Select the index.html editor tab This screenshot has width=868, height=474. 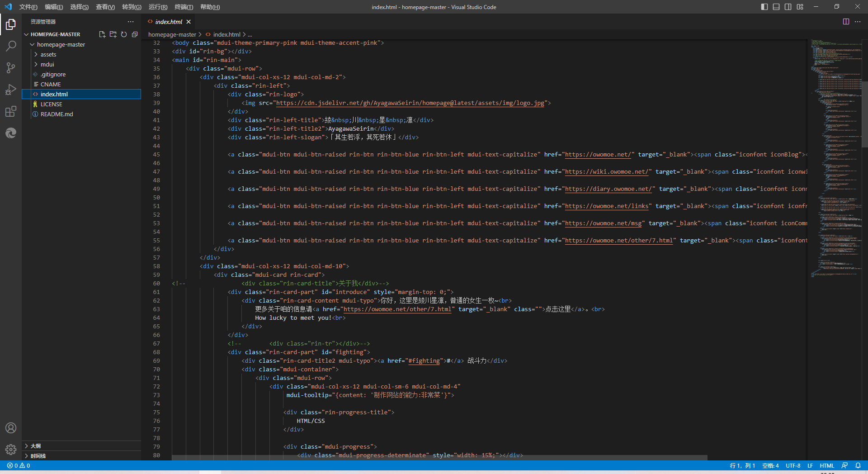(169, 22)
